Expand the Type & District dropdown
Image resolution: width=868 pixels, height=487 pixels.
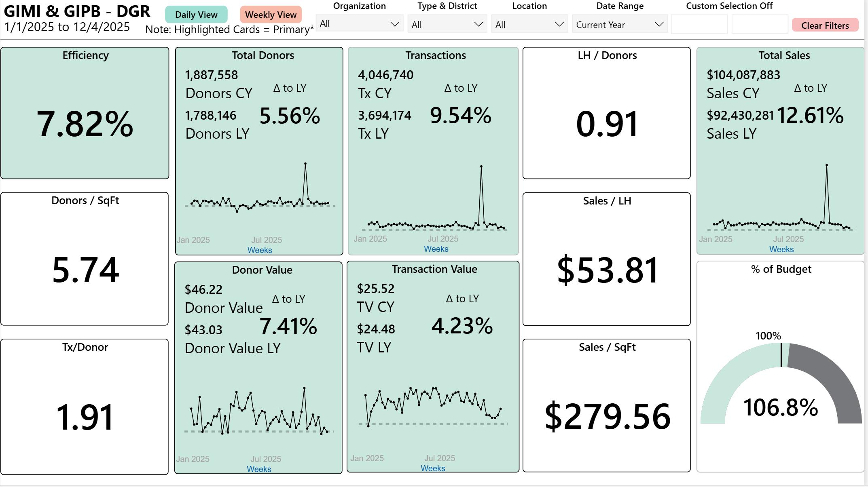click(x=447, y=25)
